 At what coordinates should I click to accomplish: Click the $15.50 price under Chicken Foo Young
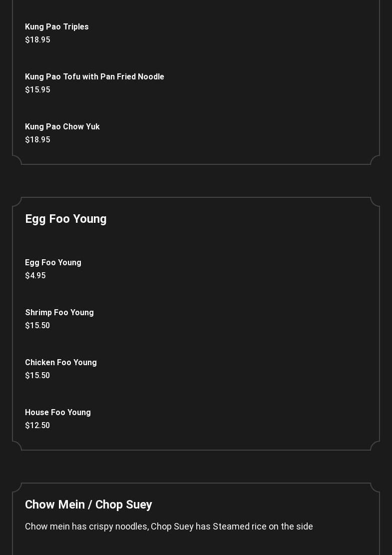pyautogui.click(x=37, y=375)
